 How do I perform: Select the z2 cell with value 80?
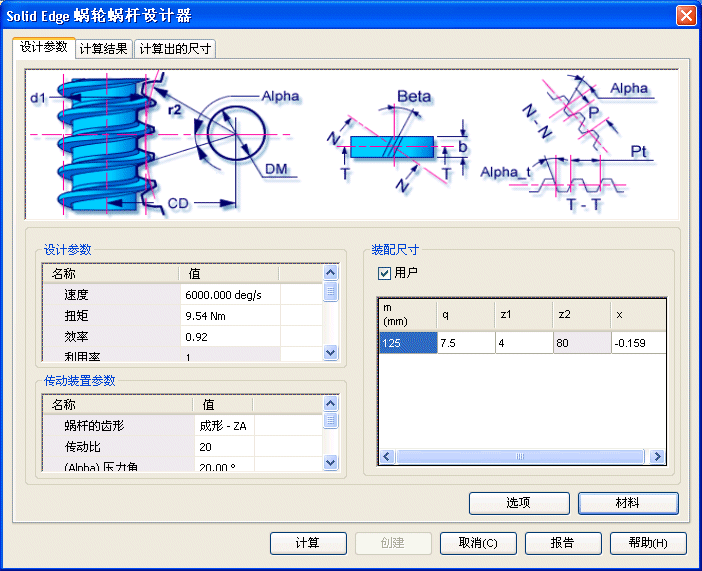[581, 343]
